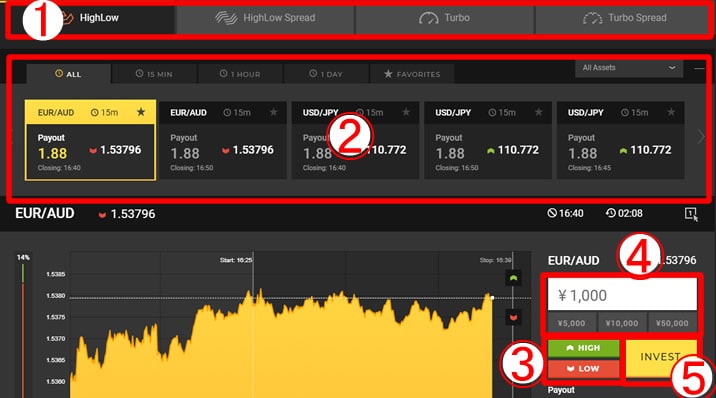The height and width of the screenshot is (398, 716).
Task: Select the Turbo trading mode tab
Action: [444, 19]
